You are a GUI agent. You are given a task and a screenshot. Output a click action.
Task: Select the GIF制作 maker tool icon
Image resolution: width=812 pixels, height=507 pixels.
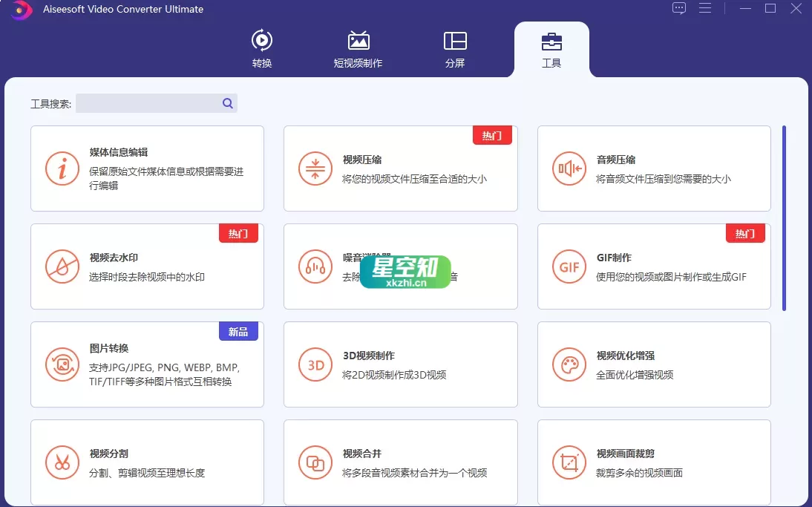coord(569,266)
